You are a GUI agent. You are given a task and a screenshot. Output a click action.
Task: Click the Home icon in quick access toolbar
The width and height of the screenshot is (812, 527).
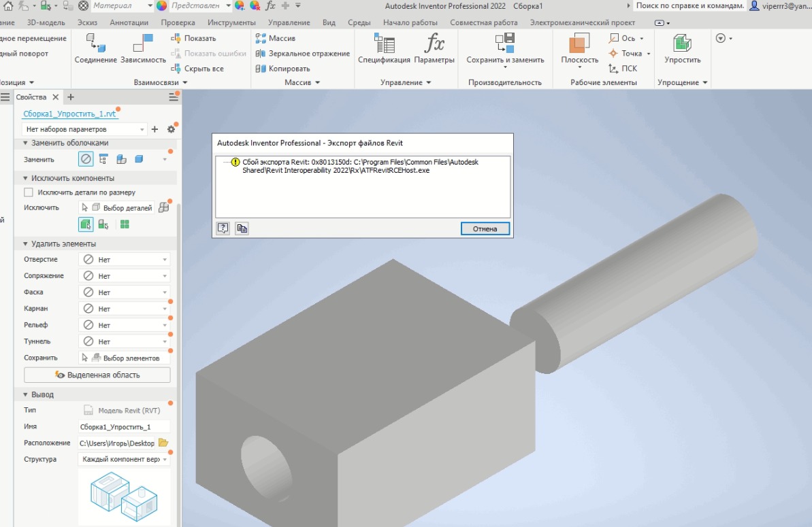[8, 5]
